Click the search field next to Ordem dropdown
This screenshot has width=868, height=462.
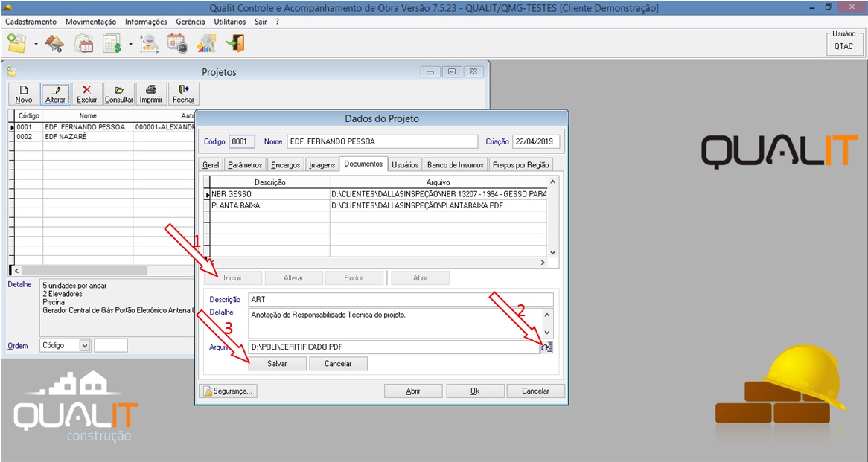111,345
